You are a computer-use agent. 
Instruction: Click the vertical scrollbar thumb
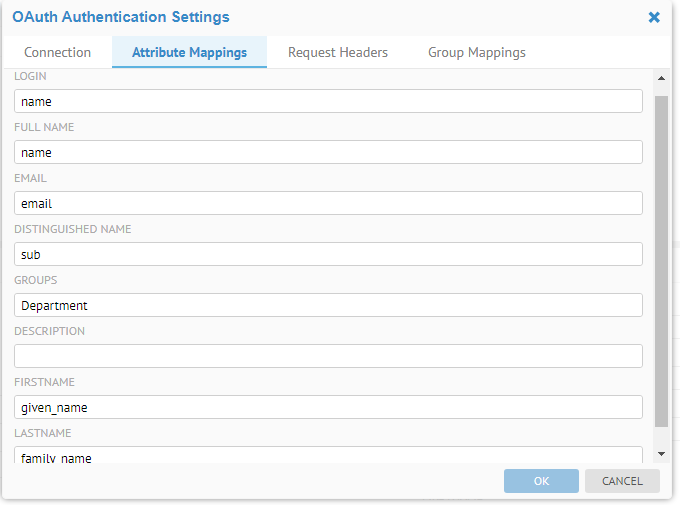click(661, 260)
